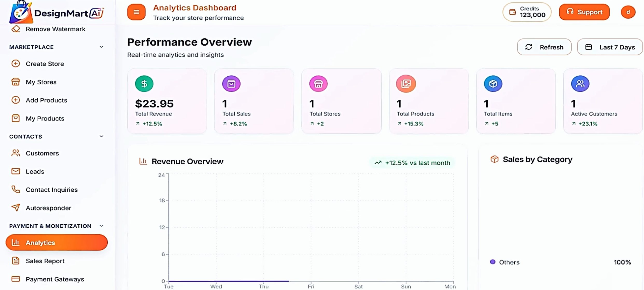Viewport: 644px width, 290px height.
Task: Click the green dollar Total Revenue icon
Action: tap(144, 84)
